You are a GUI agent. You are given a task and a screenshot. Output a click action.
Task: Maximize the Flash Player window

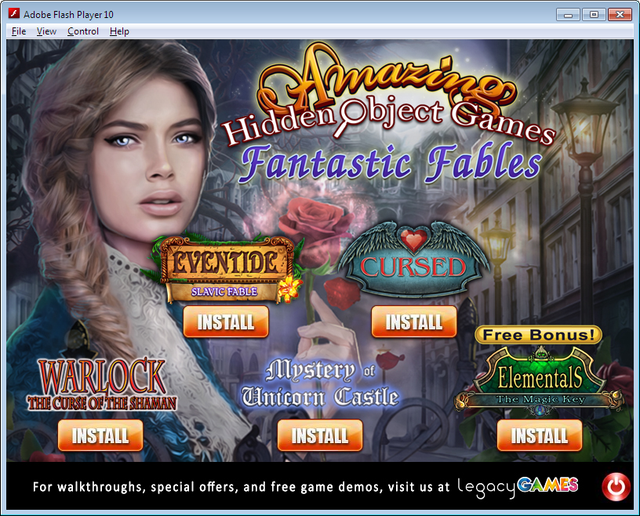[593, 15]
